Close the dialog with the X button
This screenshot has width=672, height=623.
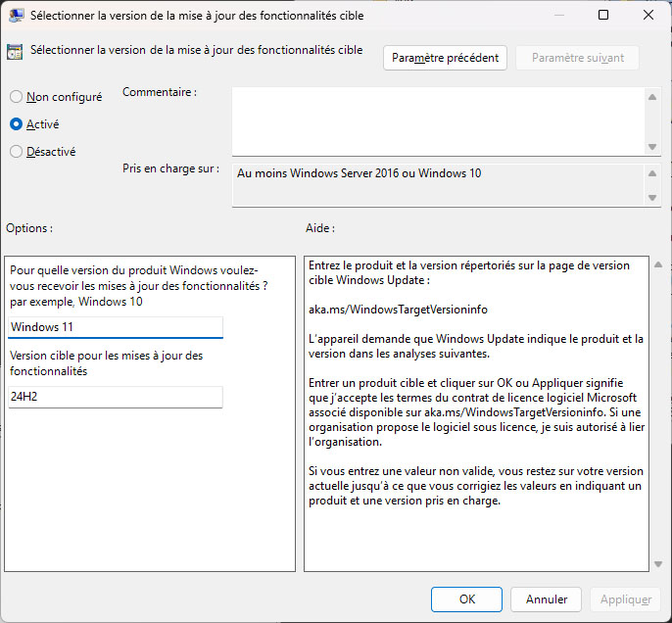click(648, 15)
